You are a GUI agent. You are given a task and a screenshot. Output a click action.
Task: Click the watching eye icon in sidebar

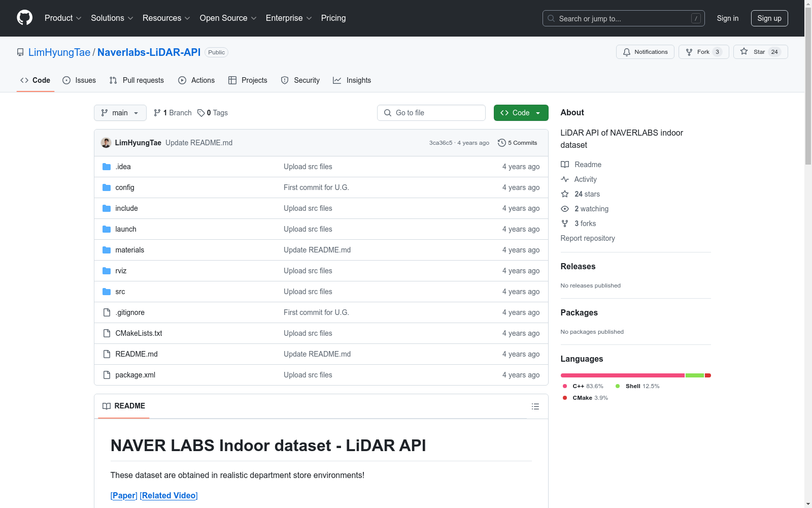pos(564,209)
